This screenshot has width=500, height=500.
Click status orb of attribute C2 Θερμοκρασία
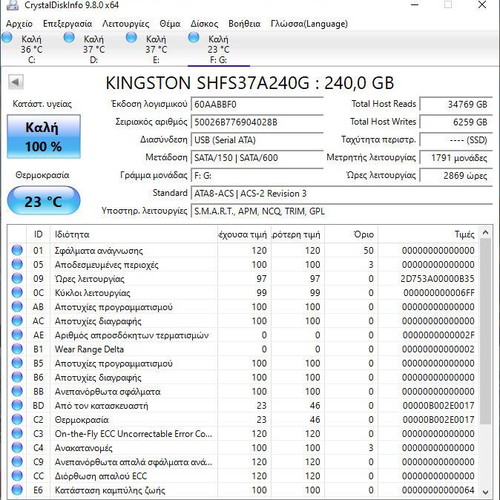point(17,419)
